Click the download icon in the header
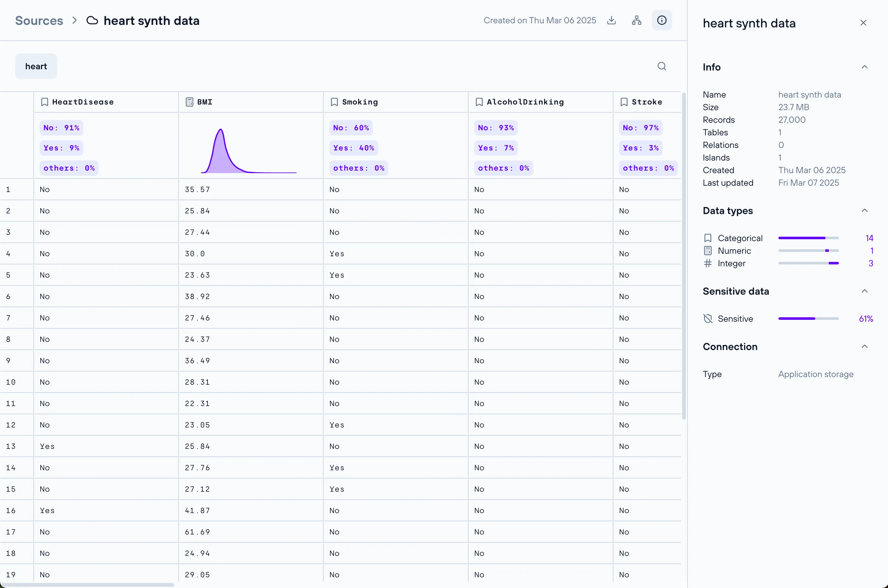The width and height of the screenshot is (888, 588). [x=611, y=20]
